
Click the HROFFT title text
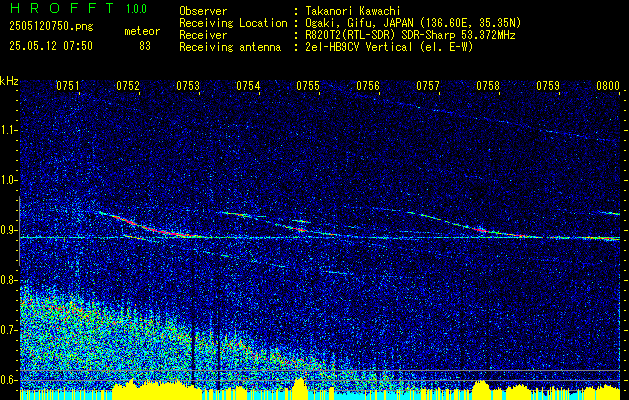click(x=61, y=8)
